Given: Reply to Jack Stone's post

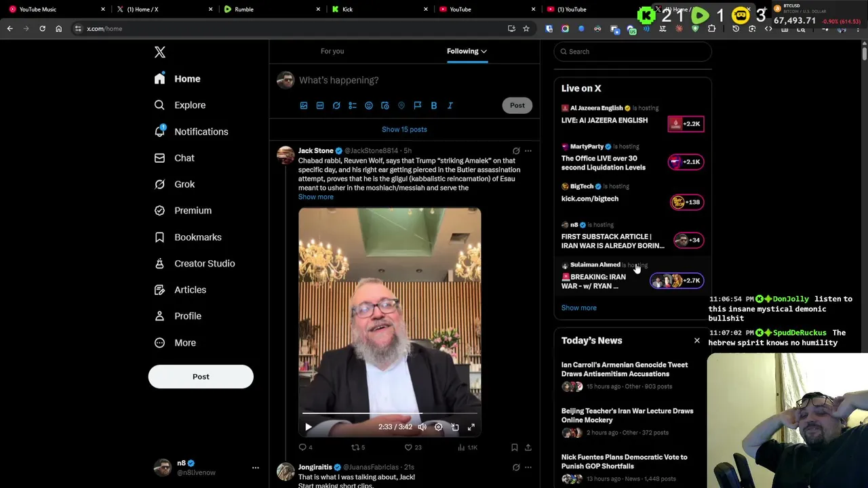Looking at the screenshot, I should point(306,447).
